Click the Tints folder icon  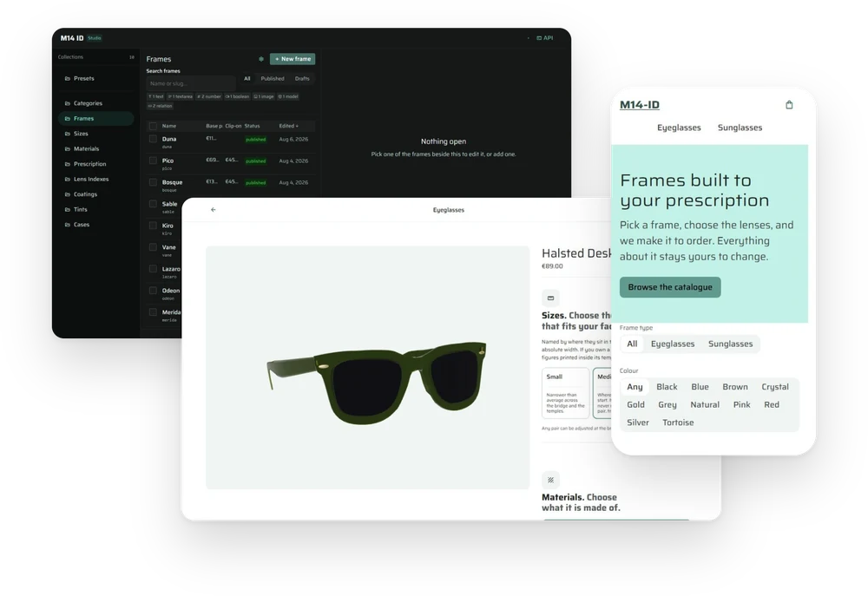pos(68,210)
